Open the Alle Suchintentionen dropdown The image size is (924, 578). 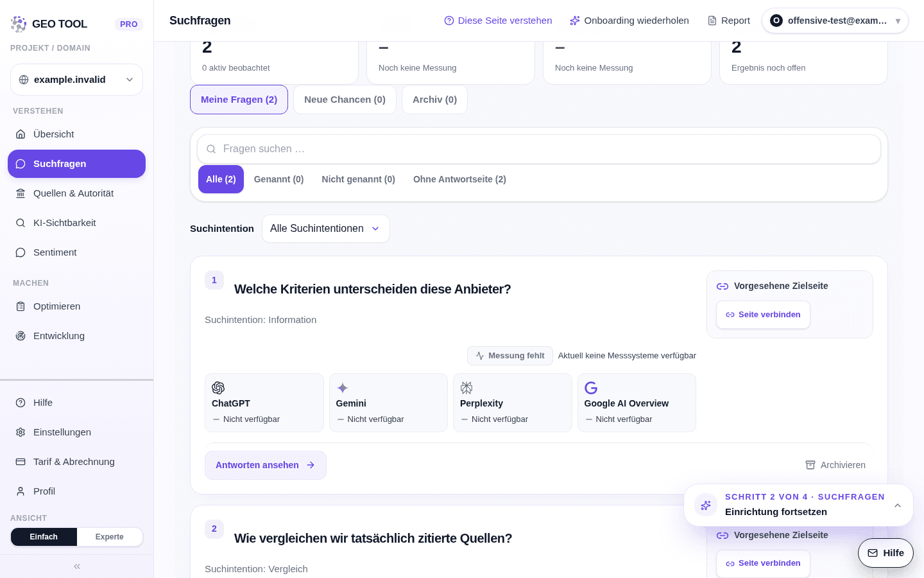325,229
